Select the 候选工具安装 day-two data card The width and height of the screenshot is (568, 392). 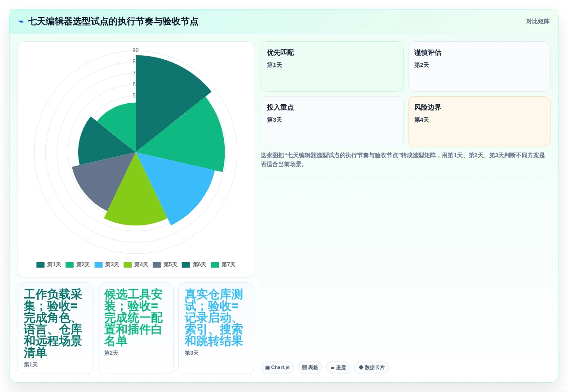click(x=136, y=328)
